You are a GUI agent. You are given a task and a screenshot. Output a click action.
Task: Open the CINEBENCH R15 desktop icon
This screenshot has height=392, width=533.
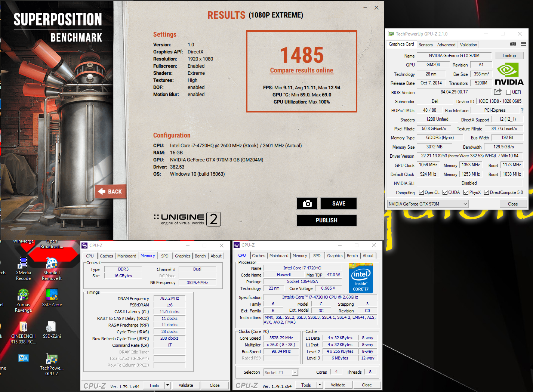[23, 333]
